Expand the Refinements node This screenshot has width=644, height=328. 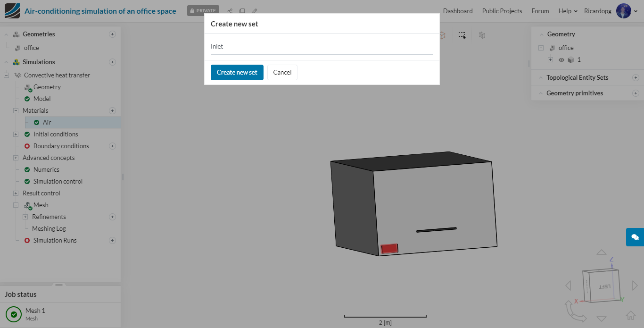pyautogui.click(x=25, y=217)
